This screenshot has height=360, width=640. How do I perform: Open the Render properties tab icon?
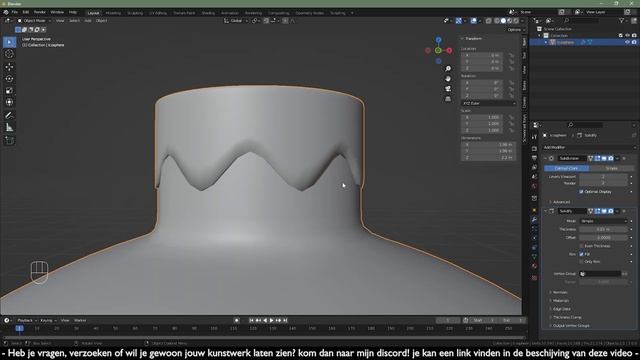[534, 149]
